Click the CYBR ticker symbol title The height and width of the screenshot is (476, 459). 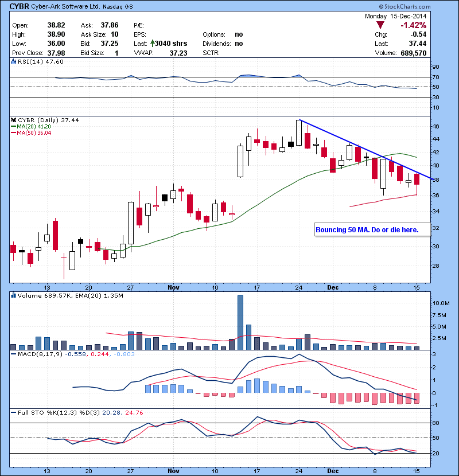[20, 6]
